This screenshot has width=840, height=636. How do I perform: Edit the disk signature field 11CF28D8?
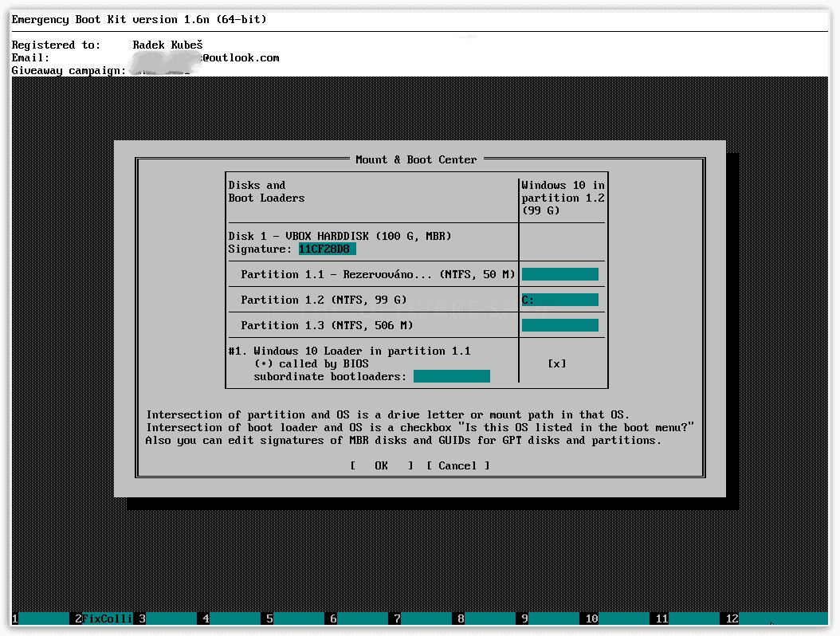point(328,249)
